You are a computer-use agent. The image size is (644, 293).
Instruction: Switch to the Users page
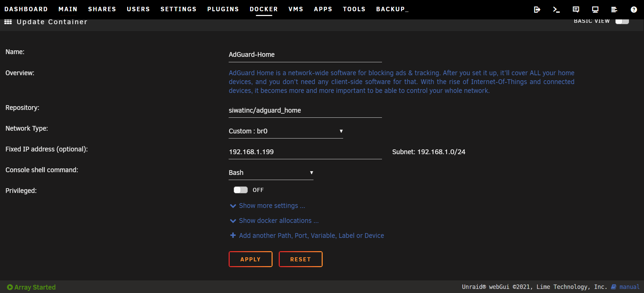tap(138, 9)
